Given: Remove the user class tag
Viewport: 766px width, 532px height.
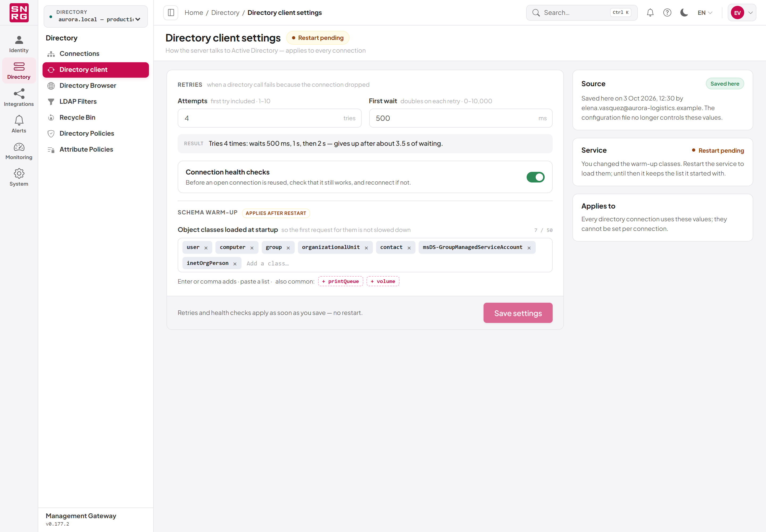Looking at the screenshot, I should [206, 248].
